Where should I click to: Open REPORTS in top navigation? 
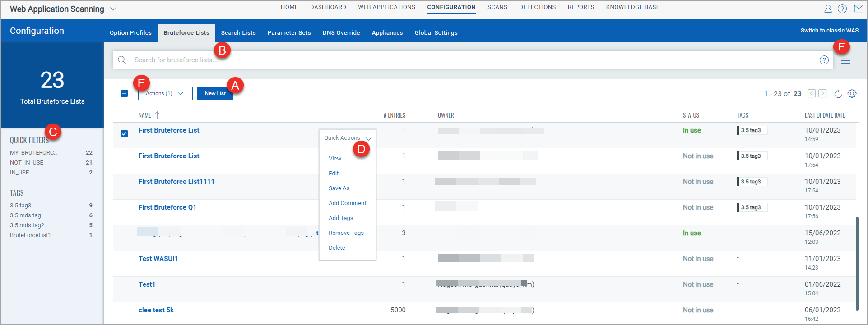(x=581, y=7)
